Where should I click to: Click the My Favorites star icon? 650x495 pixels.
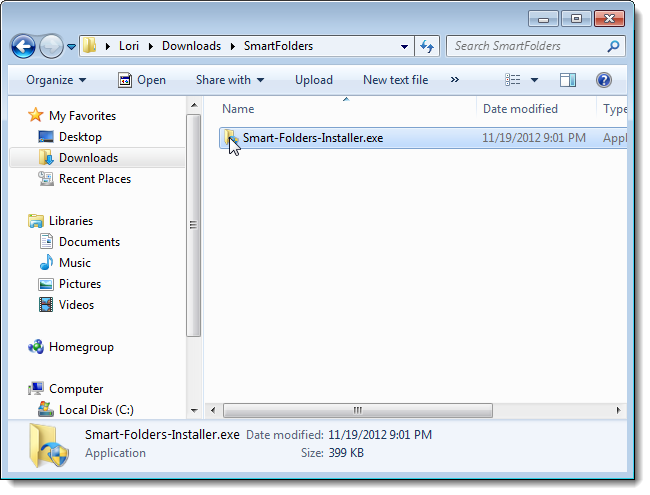[36, 115]
